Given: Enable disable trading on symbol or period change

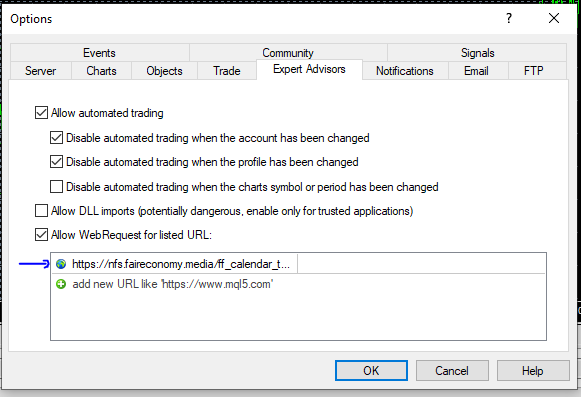Looking at the screenshot, I should pyautogui.click(x=56, y=186).
